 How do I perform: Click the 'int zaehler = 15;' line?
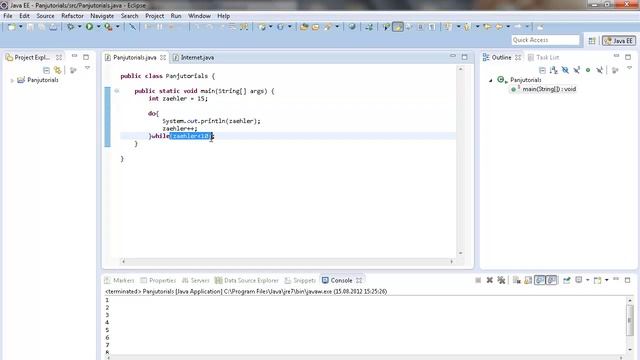pos(178,99)
